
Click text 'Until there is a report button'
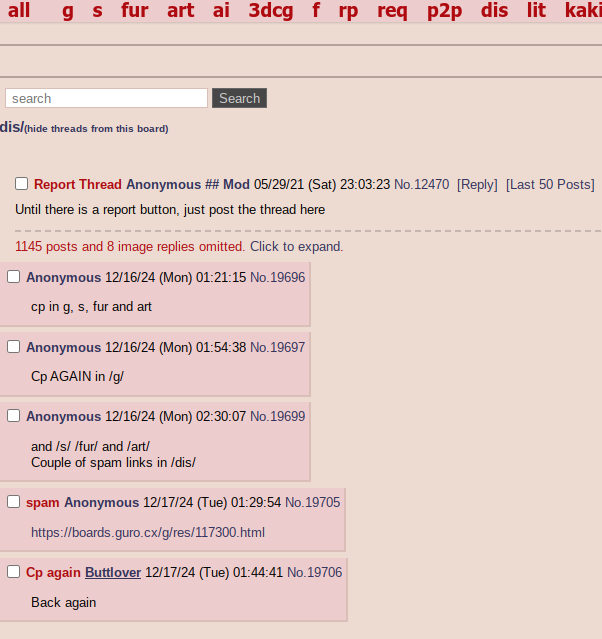[x=98, y=209]
